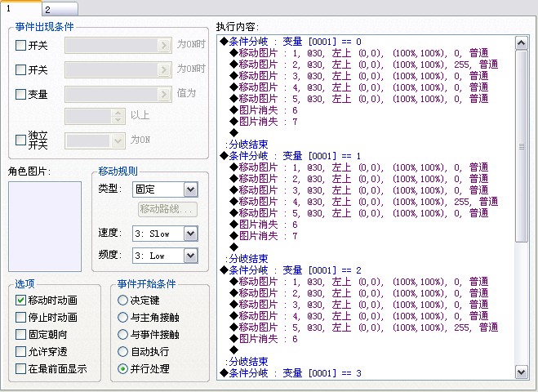Click the second 开关 selector arrow
Image resolution: width=538 pixels, height=392 pixels.
(164, 70)
